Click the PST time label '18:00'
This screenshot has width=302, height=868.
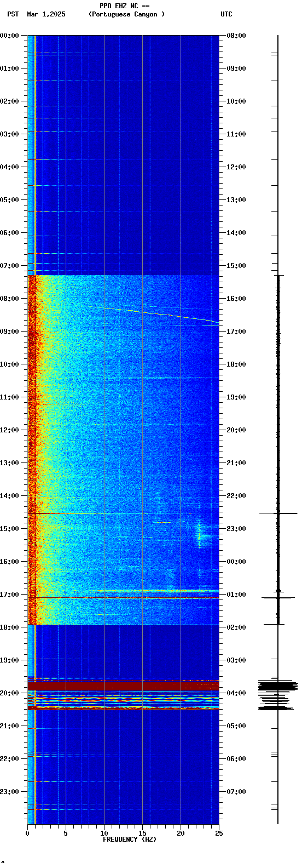pyautogui.click(x=10, y=627)
